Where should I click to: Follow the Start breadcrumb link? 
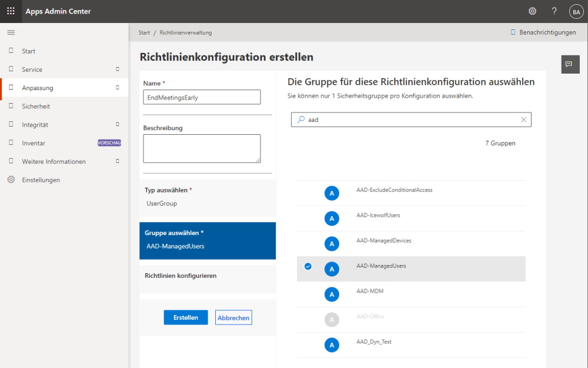pos(144,32)
